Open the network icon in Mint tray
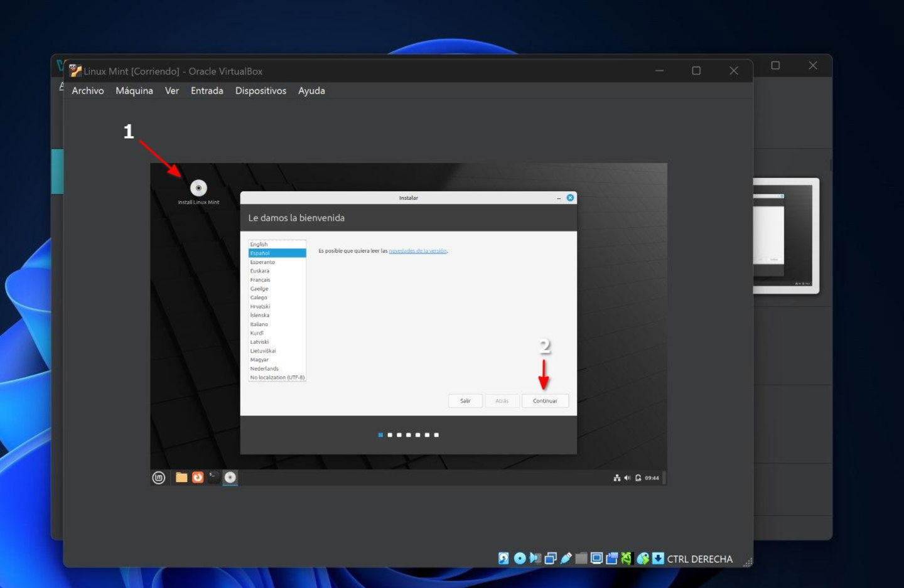Screen dimensions: 904x588 tap(617, 478)
